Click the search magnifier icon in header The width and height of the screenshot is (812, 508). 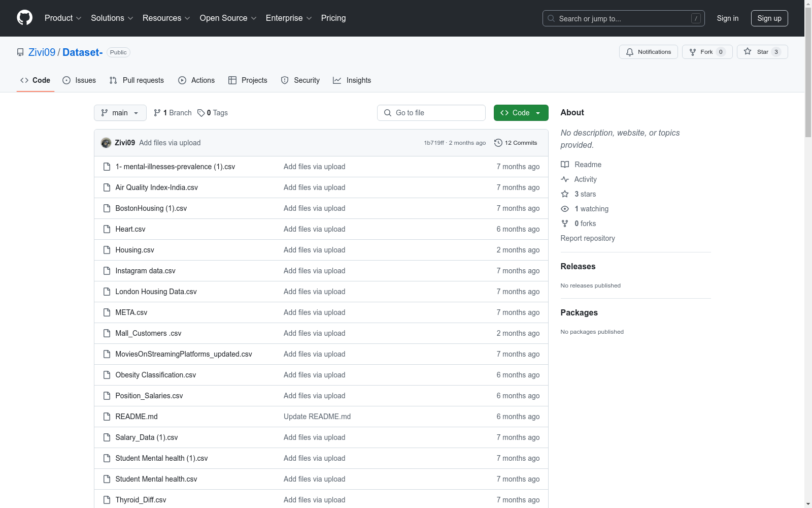551,18
